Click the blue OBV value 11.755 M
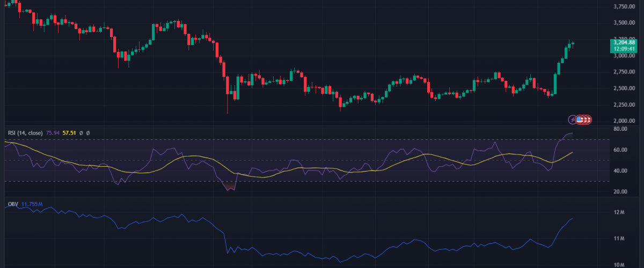644x268 pixels. 33,204
